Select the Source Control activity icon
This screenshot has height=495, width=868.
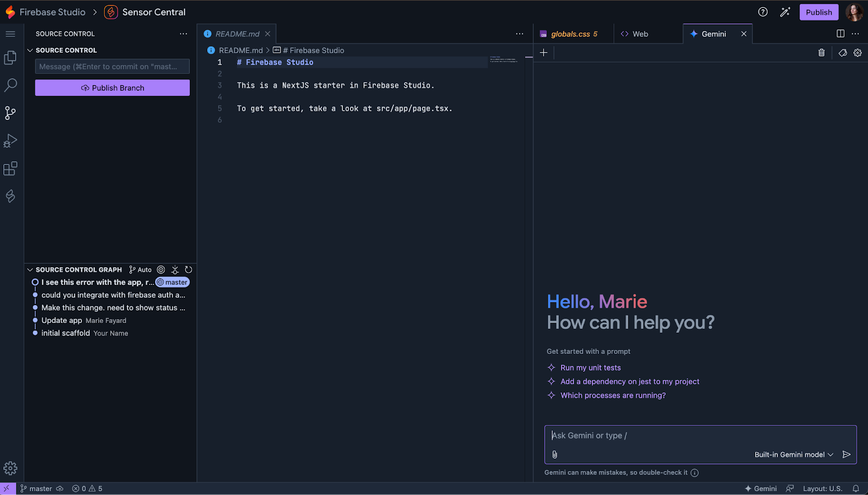(10, 113)
